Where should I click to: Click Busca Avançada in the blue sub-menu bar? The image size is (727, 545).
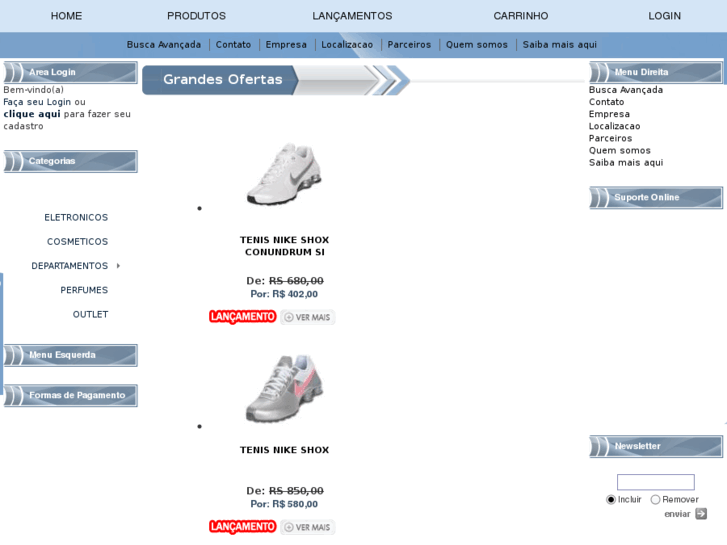pyautogui.click(x=164, y=45)
